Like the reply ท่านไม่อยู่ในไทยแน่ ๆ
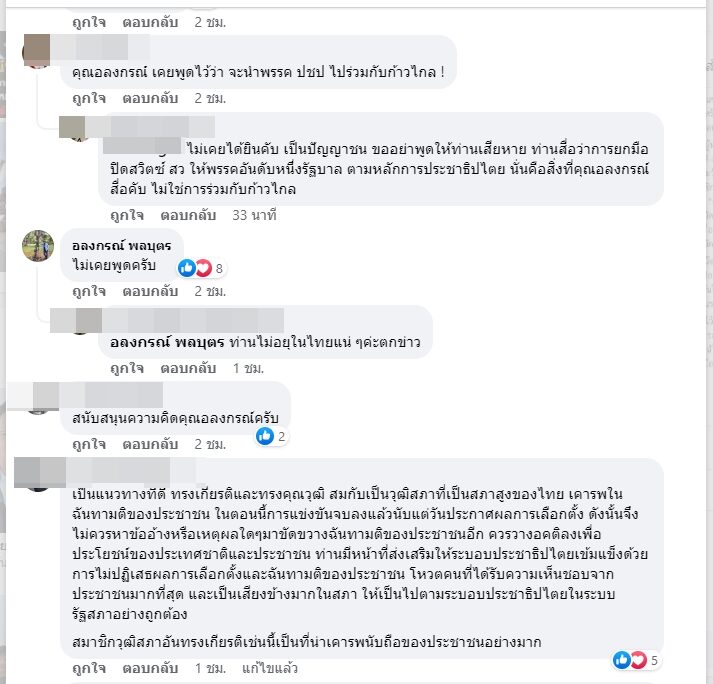Screen dimensions: 713x684 coord(127,368)
